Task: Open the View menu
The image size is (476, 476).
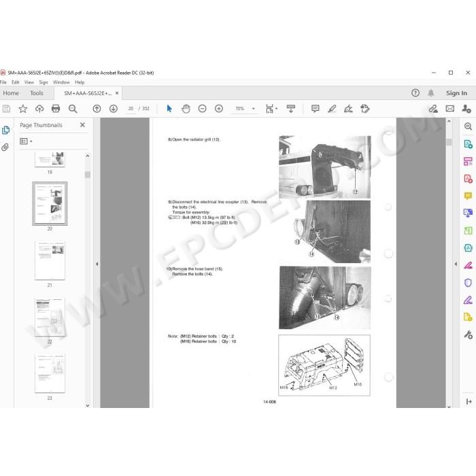Action: (x=29, y=82)
